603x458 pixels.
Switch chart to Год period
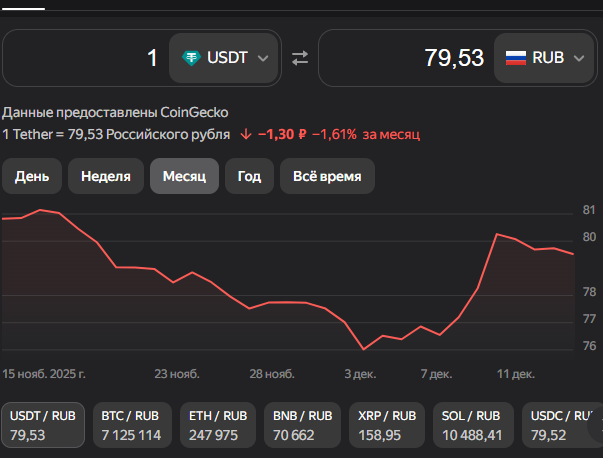click(249, 176)
